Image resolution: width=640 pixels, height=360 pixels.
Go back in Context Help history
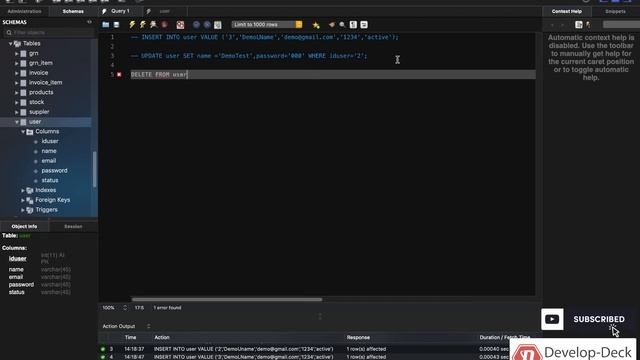pos(552,25)
